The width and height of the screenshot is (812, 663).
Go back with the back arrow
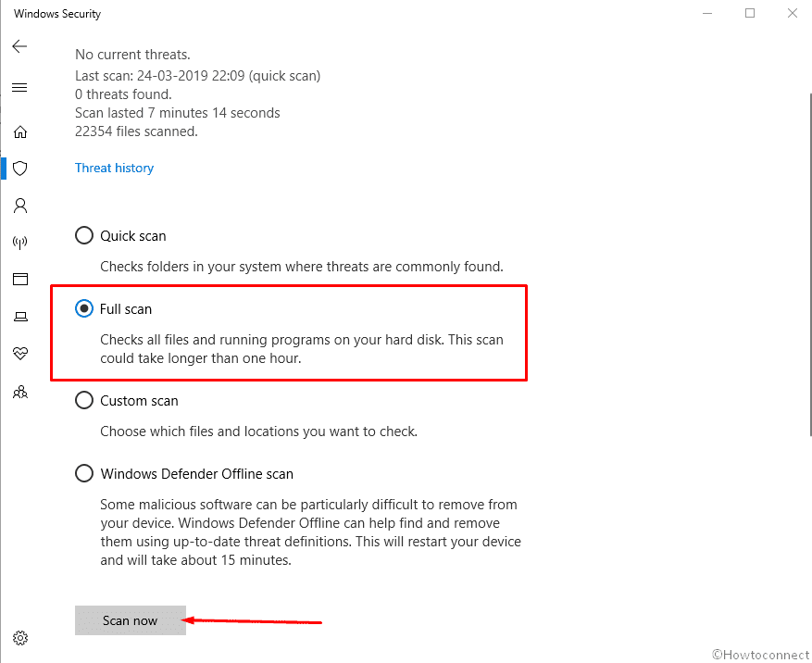pyautogui.click(x=19, y=46)
